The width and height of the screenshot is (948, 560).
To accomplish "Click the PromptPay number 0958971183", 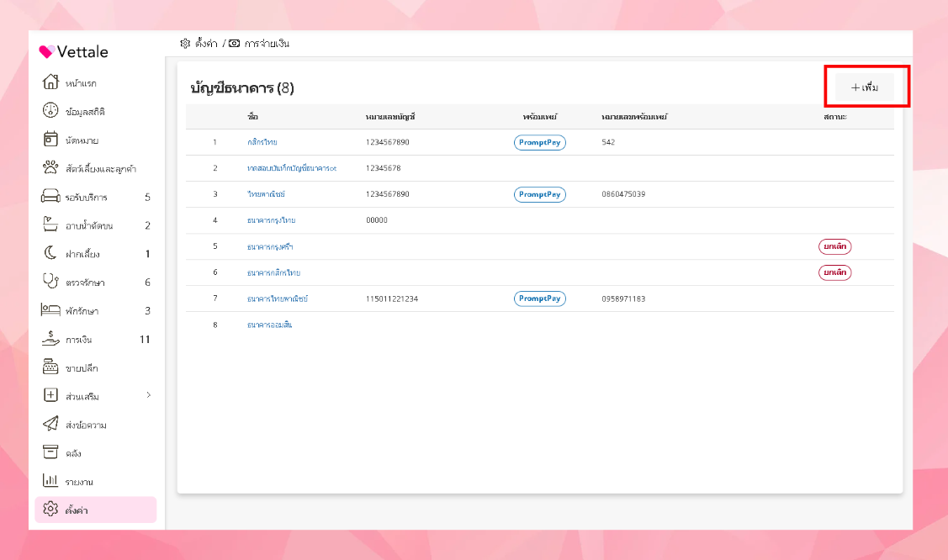I will 623,298.
